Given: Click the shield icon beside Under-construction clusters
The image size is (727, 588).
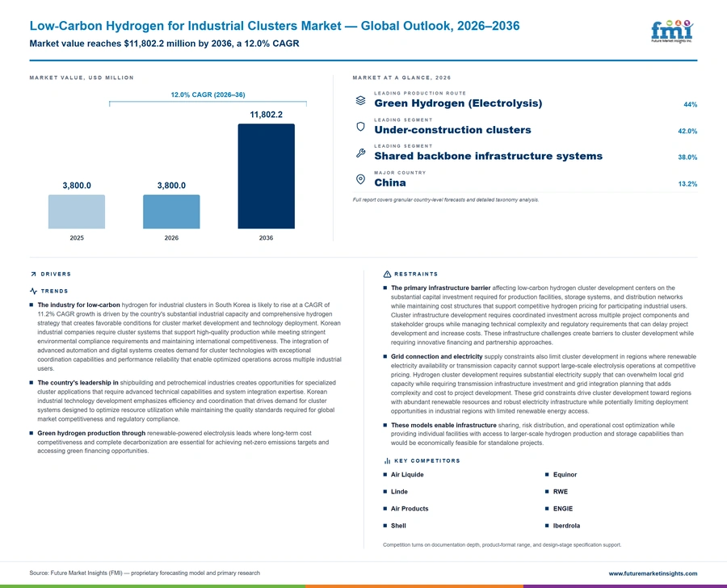Looking at the screenshot, I should coord(361,127).
